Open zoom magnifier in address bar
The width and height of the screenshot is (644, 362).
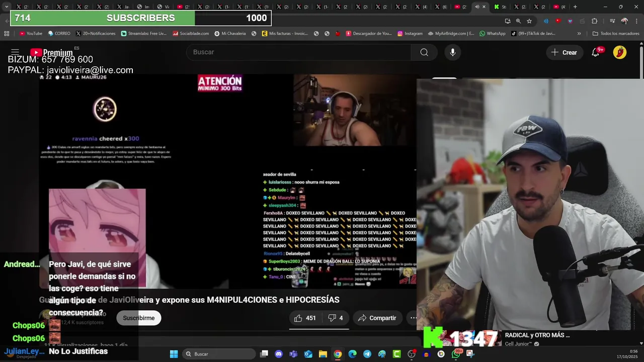(518, 21)
